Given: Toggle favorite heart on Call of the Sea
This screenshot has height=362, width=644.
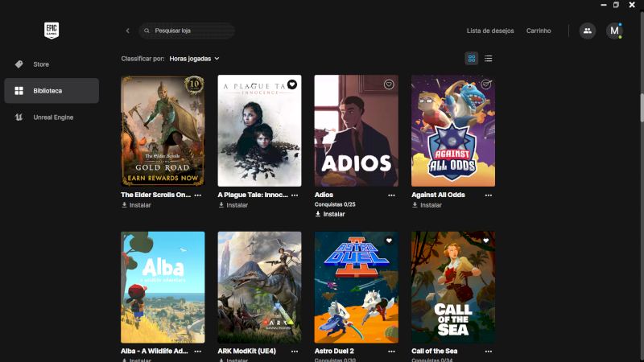Looking at the screenshot, I should point(486,241).
